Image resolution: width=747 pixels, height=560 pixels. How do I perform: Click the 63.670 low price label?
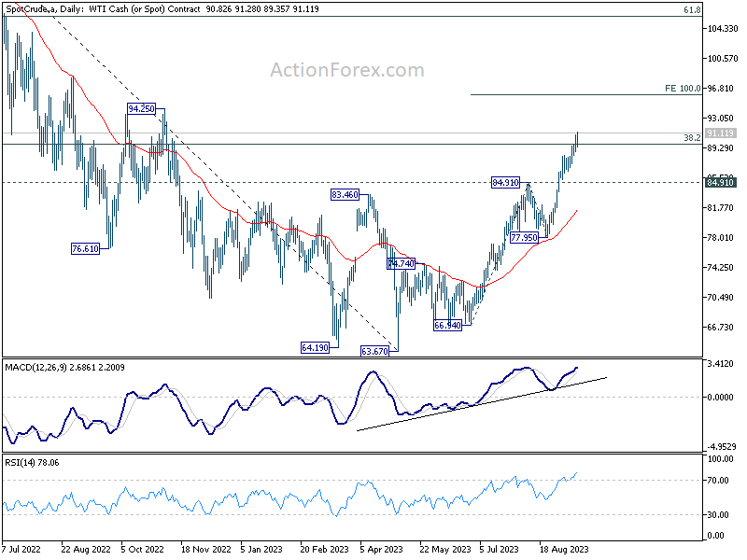click(x=374, y=352)
